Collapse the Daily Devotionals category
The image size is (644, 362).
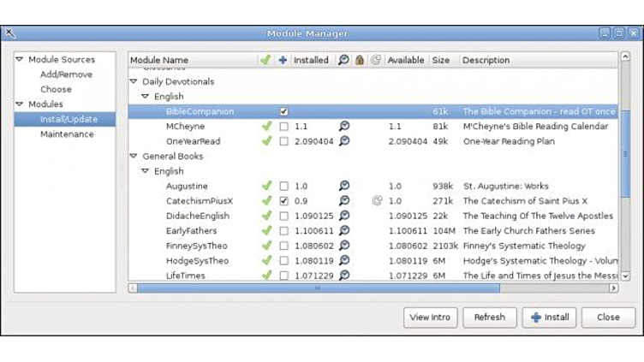134,82
